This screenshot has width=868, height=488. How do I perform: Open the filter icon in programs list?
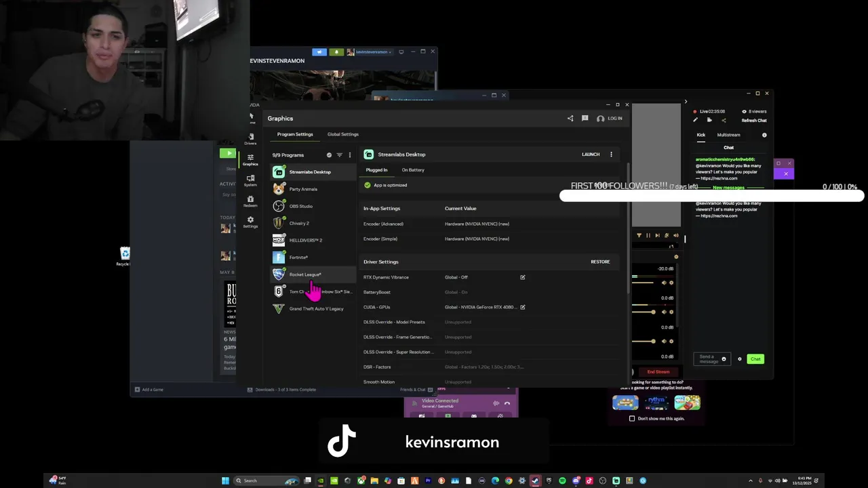tap(340, 155)
